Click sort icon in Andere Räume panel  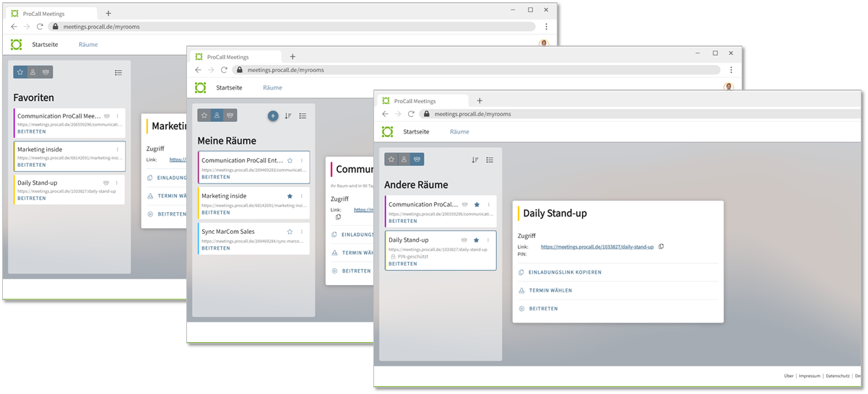tap(474, 159)
